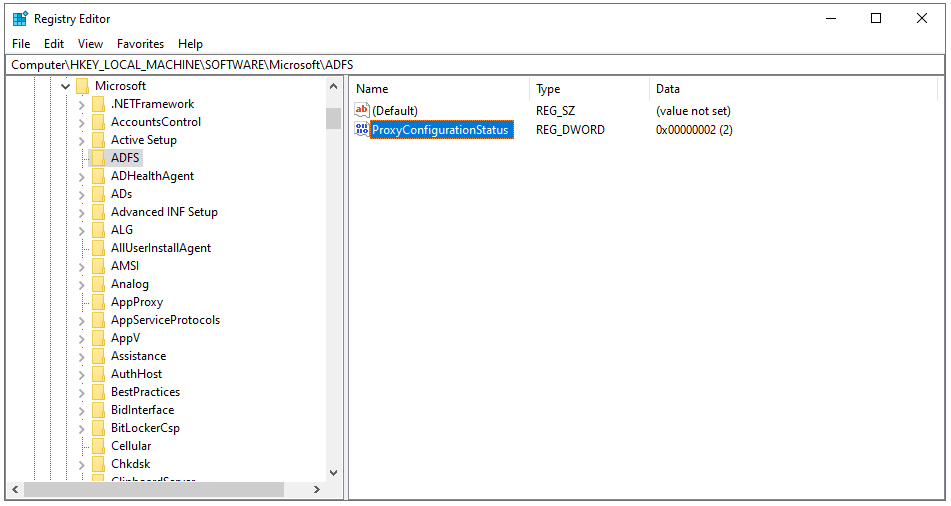
Task: Click the tree pane vertical scrollbar down arrow
Action: 333,472
